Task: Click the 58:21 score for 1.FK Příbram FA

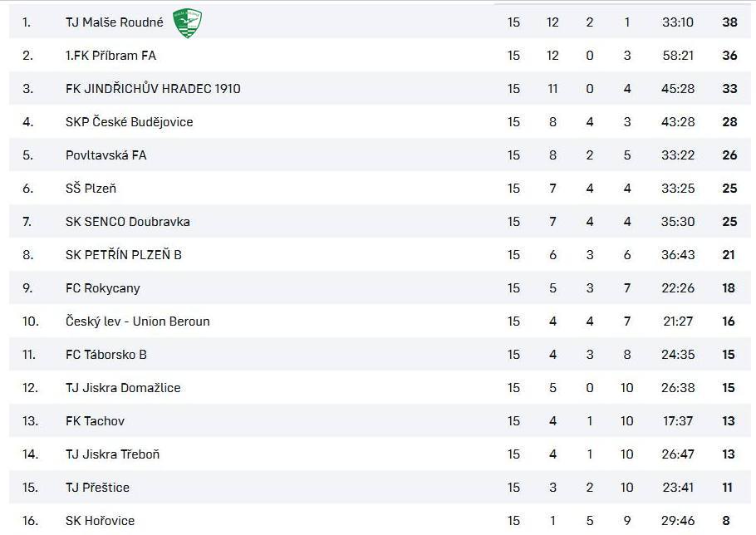Action: point(678,56)
